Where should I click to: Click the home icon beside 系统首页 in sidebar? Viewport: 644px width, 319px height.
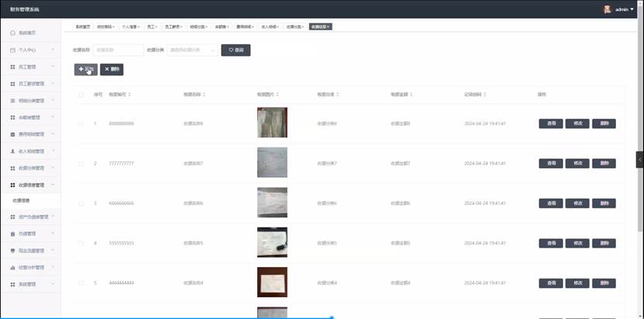click(12, 33)
